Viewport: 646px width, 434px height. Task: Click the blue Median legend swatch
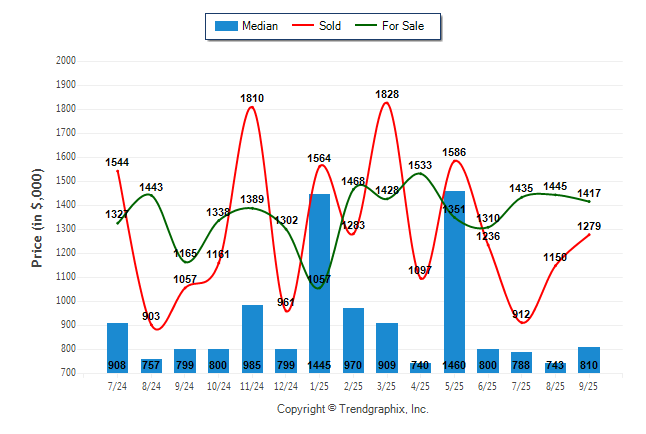225,26
